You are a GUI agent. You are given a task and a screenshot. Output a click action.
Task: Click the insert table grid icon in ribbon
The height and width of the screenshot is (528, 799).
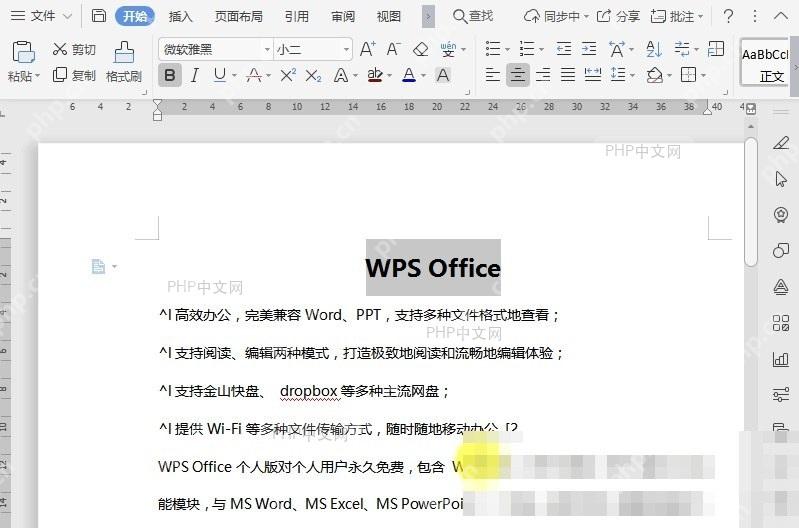(x=716, y=49)
